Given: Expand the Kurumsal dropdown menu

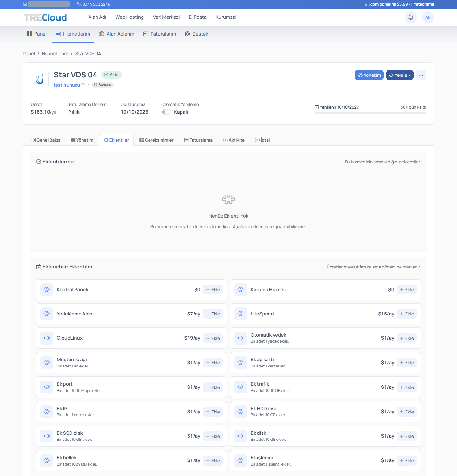Looking at the screenshot, I should tap(228, 17).
